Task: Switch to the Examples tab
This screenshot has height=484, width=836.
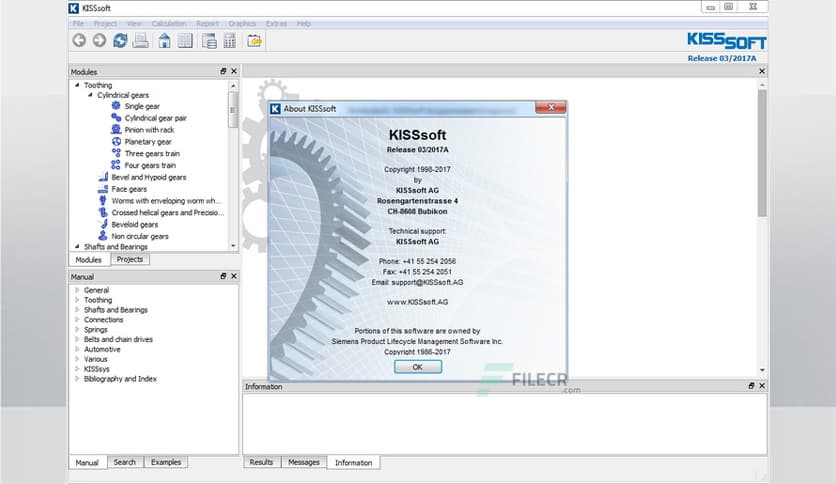Action: click(166, 462)
